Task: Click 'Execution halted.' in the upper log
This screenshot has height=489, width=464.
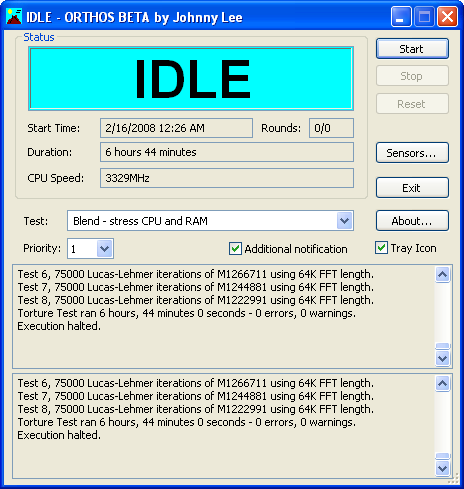Action: pos(59,326)
